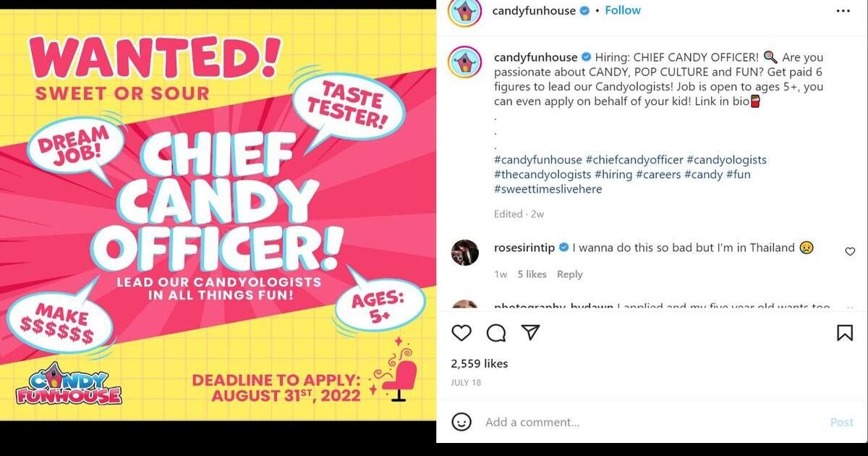The width and height of the screenshot is (868, 456).
Task: Open rosesirintip's profile avatar
Action: point(465,252)
